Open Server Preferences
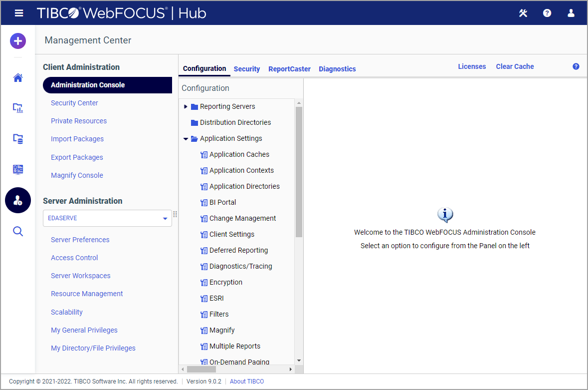 point(80,240)
